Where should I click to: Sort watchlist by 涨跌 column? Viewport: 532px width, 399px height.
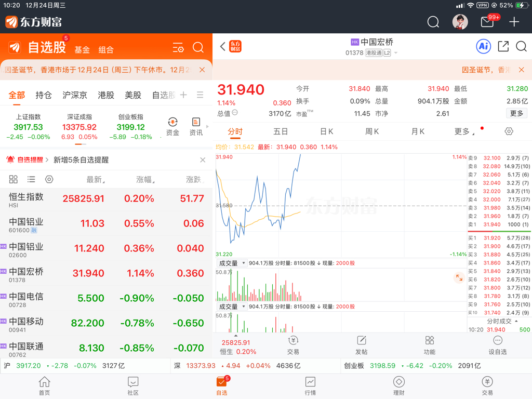(x=195, y=179)
